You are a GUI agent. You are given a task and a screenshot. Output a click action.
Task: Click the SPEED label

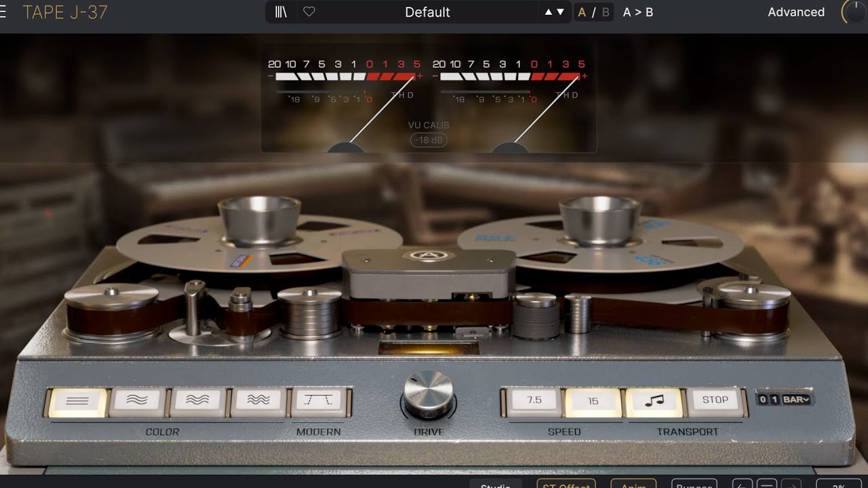coord(564,432)
